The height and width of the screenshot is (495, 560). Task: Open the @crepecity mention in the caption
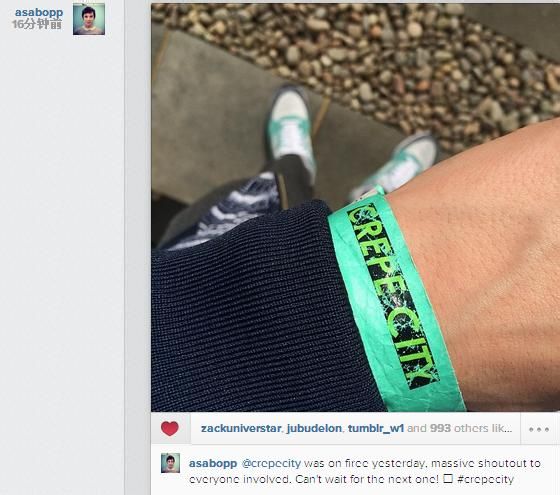coord(271,464)
